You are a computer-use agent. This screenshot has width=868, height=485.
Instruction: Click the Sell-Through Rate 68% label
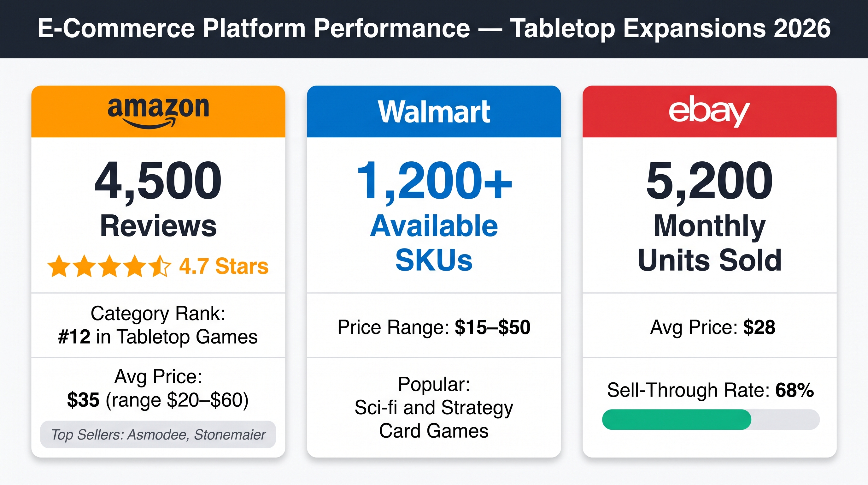click(x=711, y=390)
